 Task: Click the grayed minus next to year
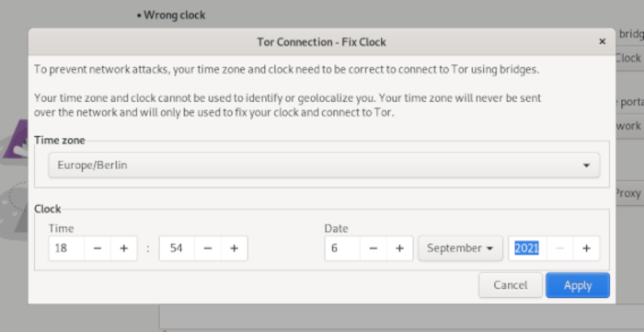559,248
